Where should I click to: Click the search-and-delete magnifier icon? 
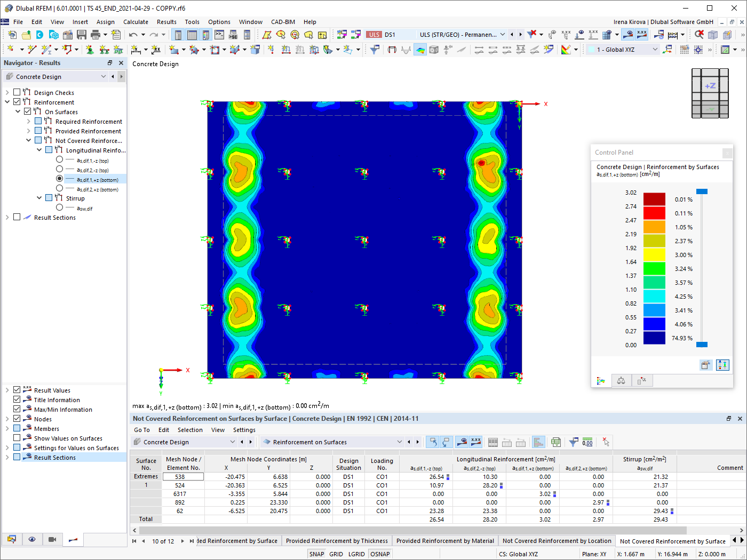(x=699, y=34)
